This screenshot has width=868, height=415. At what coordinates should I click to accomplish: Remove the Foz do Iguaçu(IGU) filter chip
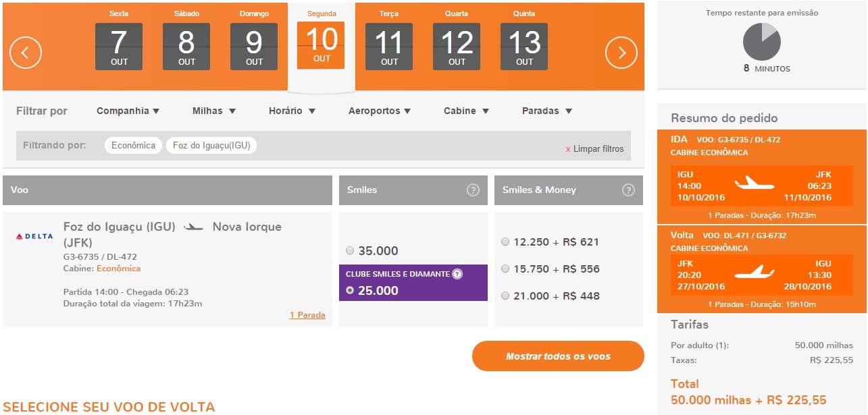pos(211,146)
